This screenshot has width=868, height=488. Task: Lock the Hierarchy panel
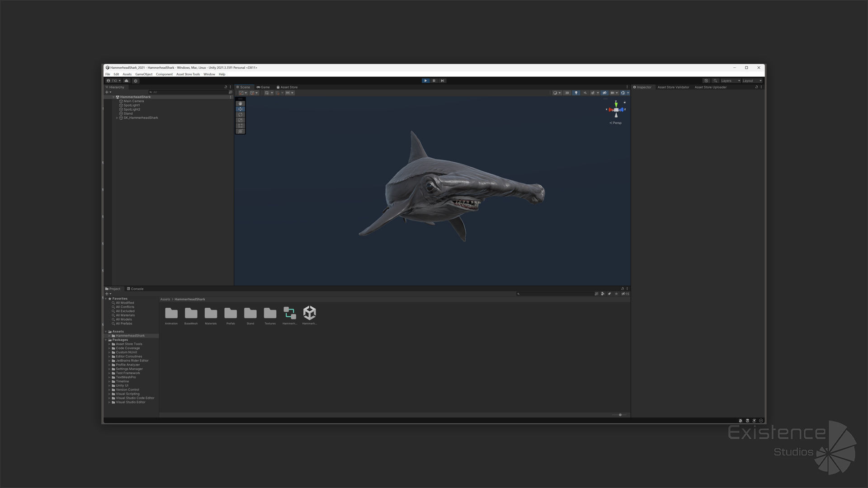pos(226,87)
